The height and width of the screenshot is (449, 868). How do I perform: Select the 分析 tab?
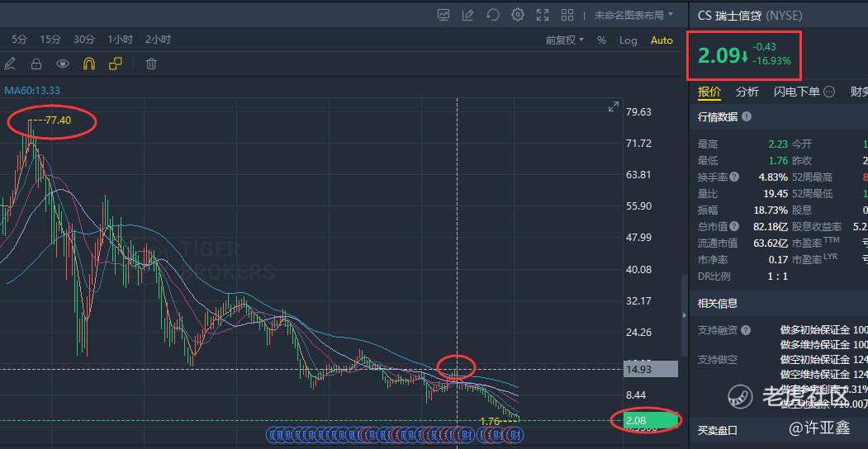pos(747,92)
